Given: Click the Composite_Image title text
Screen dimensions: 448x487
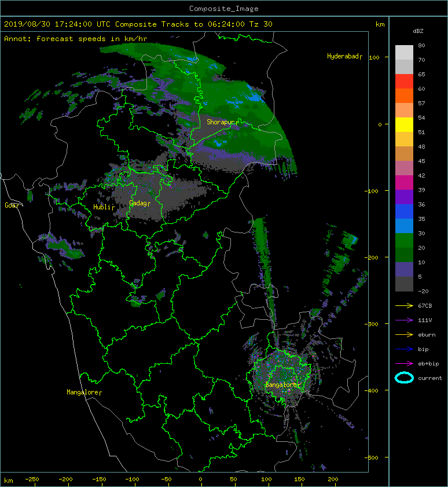Looking at the screenshot, I should click(224, 9).
